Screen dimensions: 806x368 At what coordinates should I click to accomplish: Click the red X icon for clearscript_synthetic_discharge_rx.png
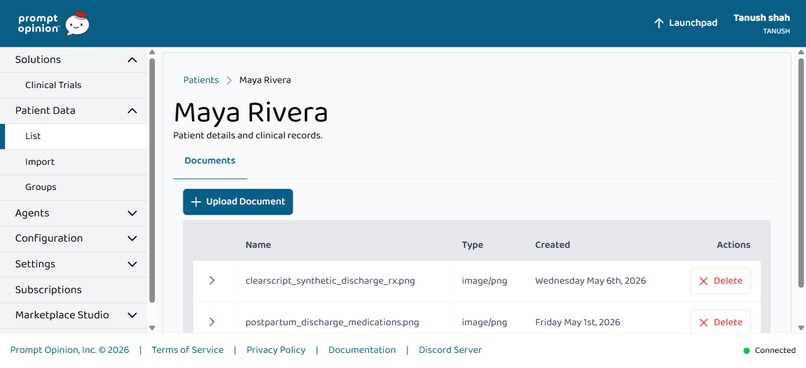coord(704,281)
